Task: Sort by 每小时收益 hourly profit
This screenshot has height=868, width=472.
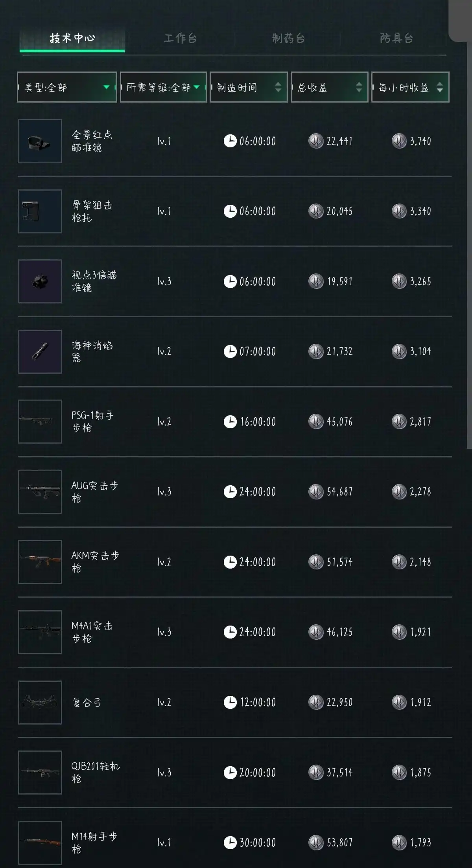Action: pyautogui.click(x=410, y=87)
